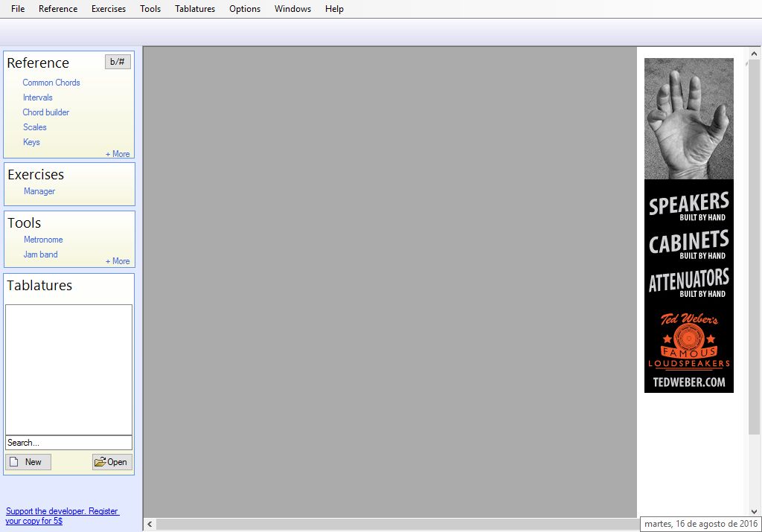Open the Exercises Manager
Image resolution: width=762 pixels, height=532 pixels.
(x=39, y=191)
